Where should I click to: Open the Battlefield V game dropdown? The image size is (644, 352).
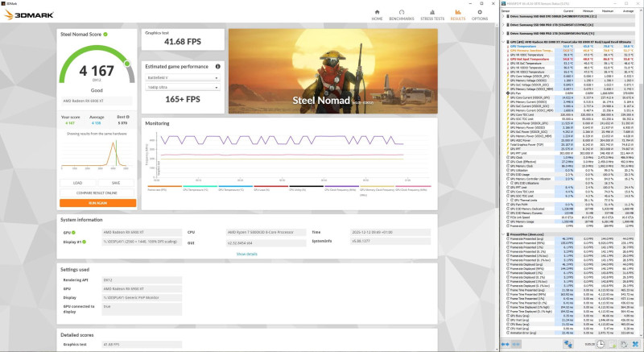(183, 77)
